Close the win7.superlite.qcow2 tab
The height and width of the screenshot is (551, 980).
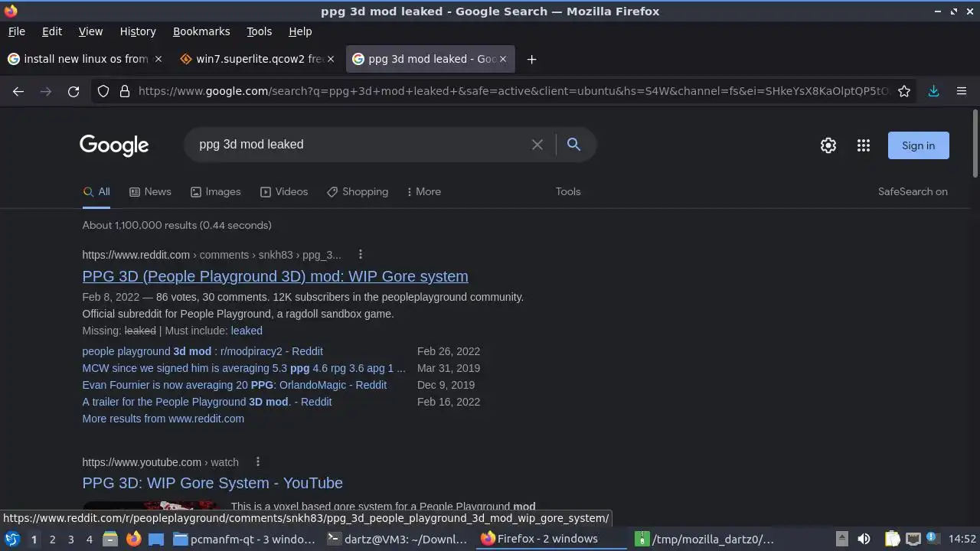[x=331, y=59]
